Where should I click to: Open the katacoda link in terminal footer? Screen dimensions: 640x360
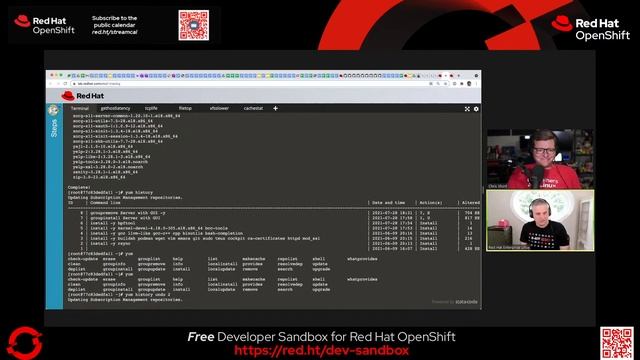466,302
